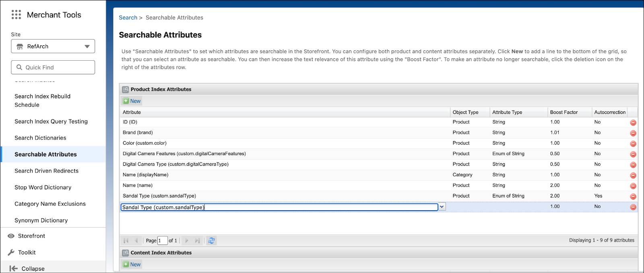
Task: Click the green plus icon under Product Index
Action: click(126, 101)
